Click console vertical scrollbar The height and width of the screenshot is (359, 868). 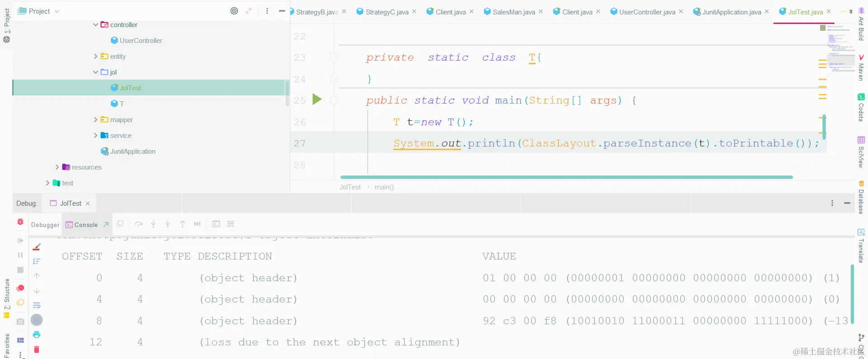pos(852,294)
